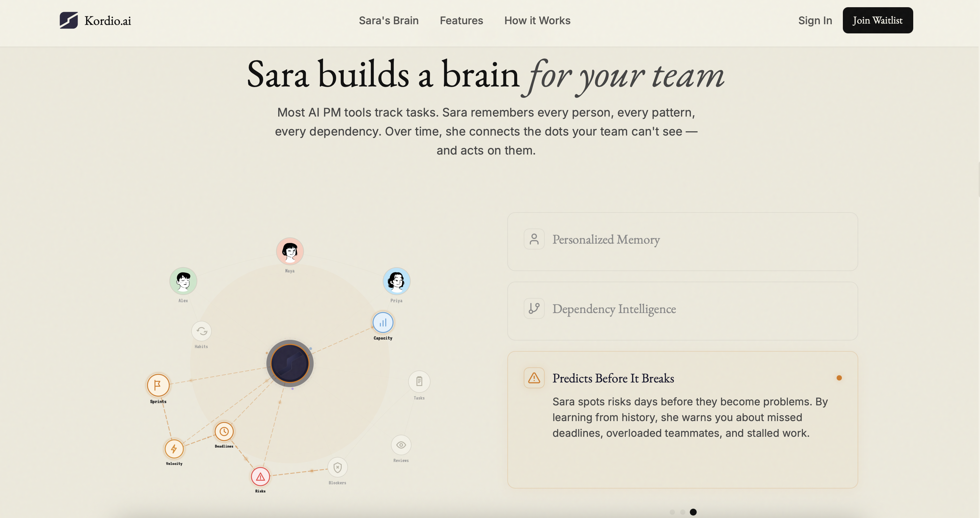Click the Deadlines clock icon
980x518 pixels.
coord(224,431)
